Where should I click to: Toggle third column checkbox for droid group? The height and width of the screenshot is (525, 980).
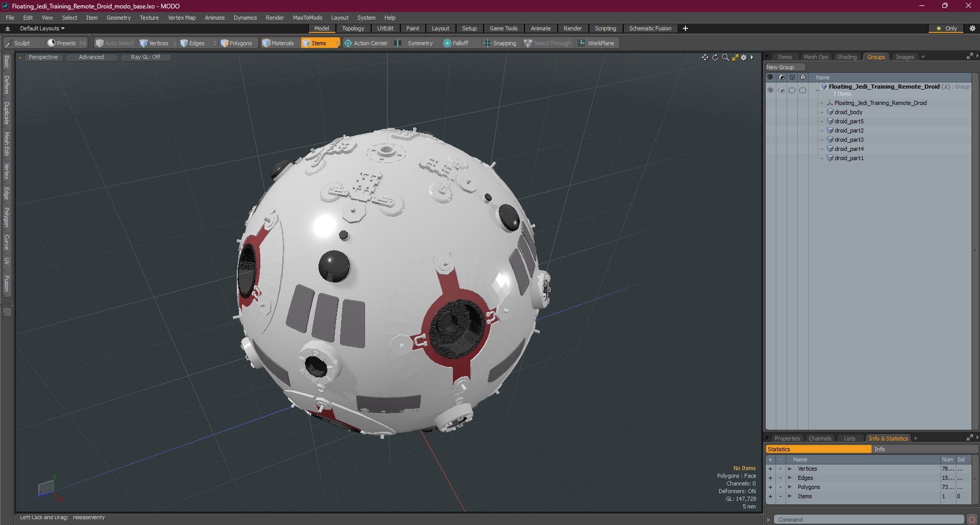pyautogui.click(x=792, y=90)
